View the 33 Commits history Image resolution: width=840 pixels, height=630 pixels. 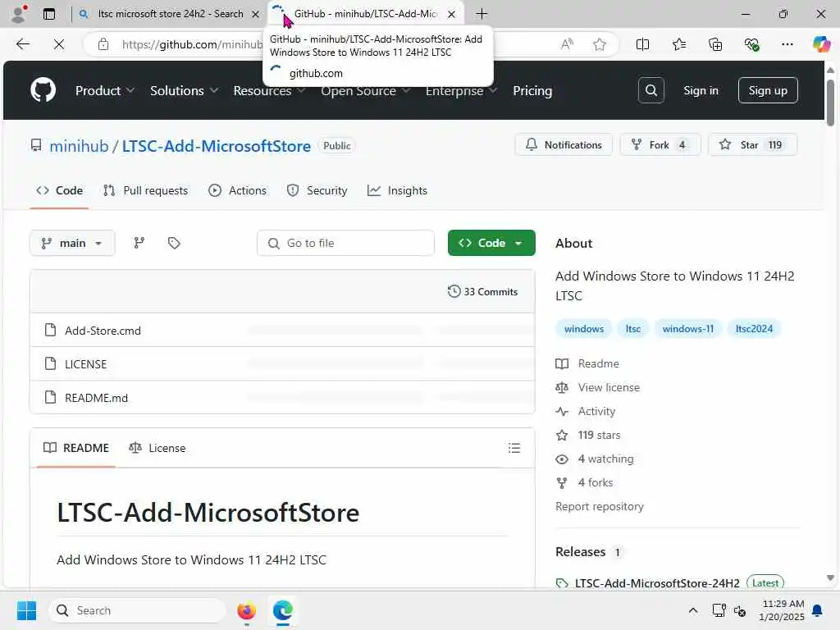click(482, 291)
